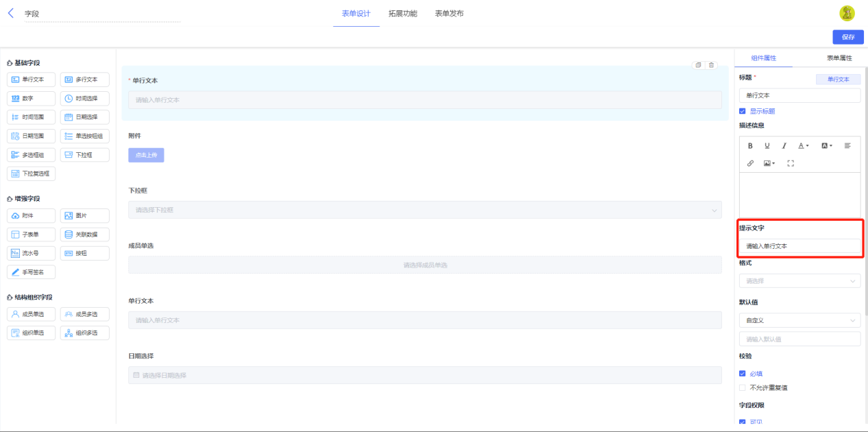Open the 格式 dropdown
This screenshot has width=868, height=432.
point(799,280)
